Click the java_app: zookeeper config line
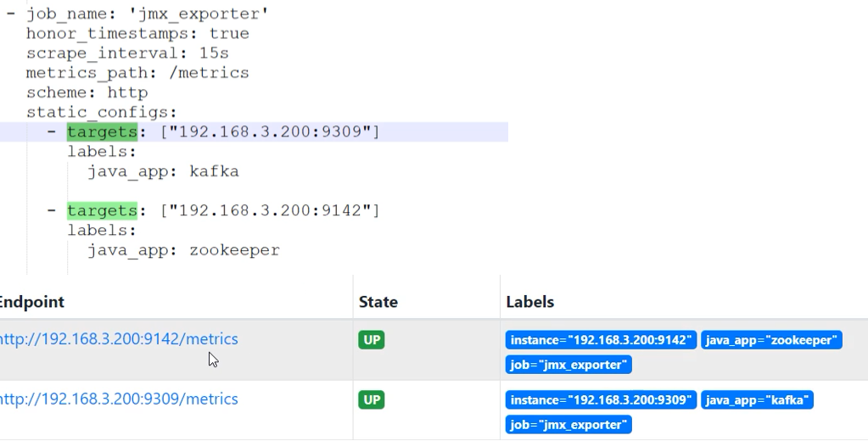Image resolution: width=868 pixels, height=441 pixels. pyautogui.click(x=183, y=250)
